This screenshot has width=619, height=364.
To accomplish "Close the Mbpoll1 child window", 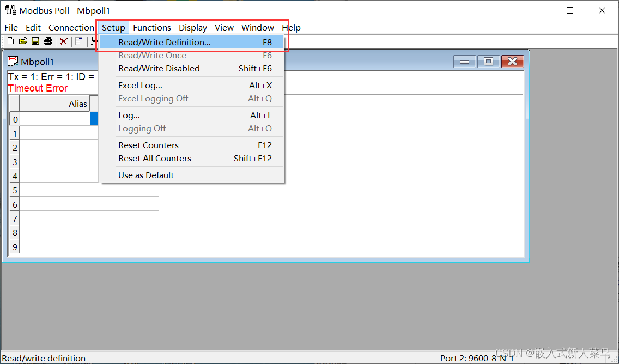I will (x=512, y=62).
